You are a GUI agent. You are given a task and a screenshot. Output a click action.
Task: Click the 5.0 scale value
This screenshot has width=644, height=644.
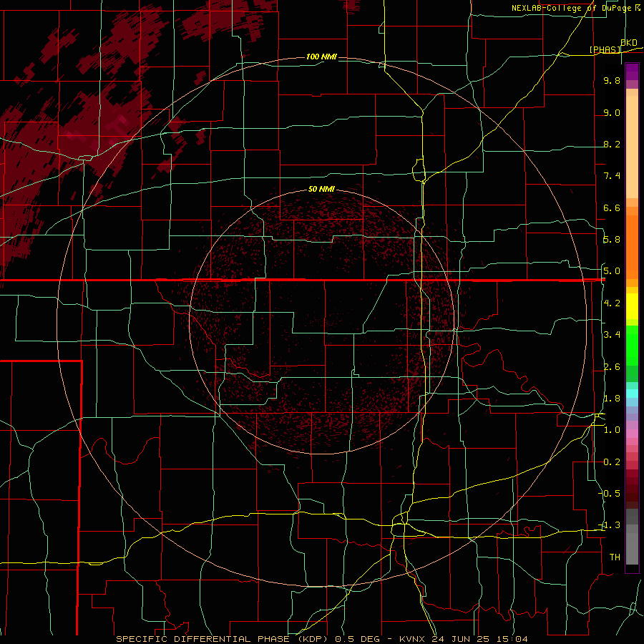[x=612, y=271]
